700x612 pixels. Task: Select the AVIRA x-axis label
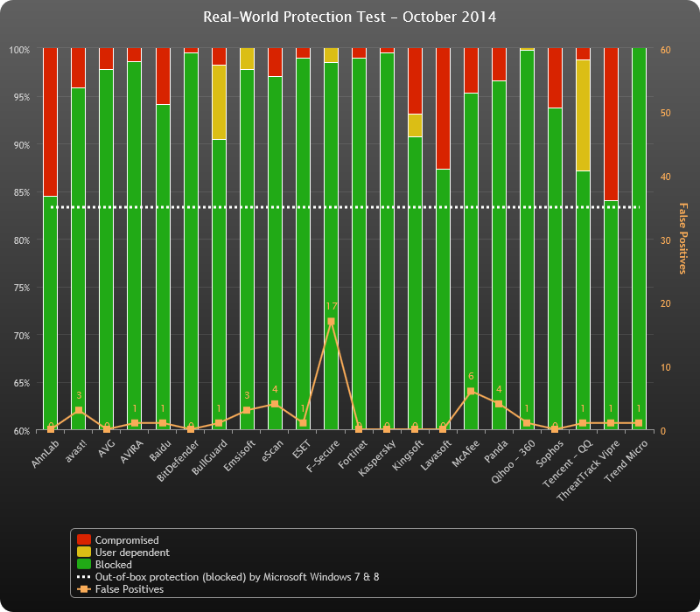click(x=132, y=451)
